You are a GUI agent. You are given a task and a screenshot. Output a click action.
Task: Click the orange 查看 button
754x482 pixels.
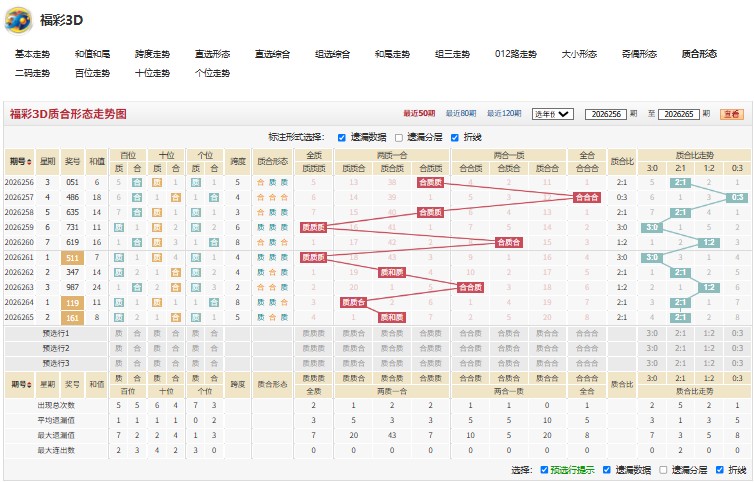[x=731, y=114]
